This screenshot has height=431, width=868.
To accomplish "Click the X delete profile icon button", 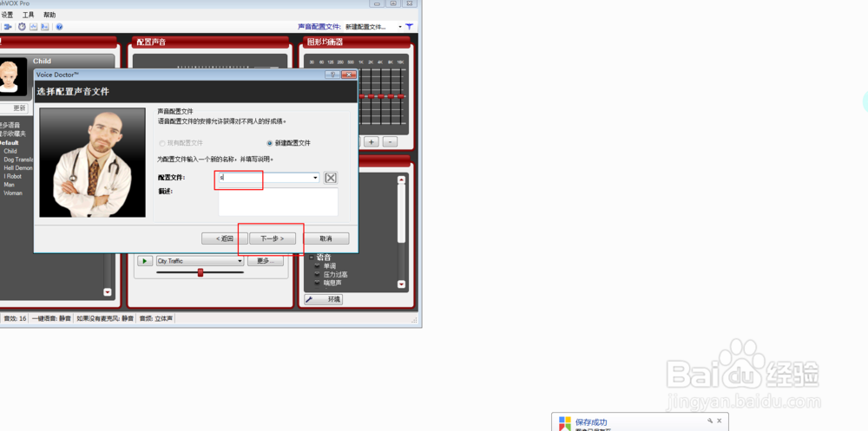I will point(331,178).
